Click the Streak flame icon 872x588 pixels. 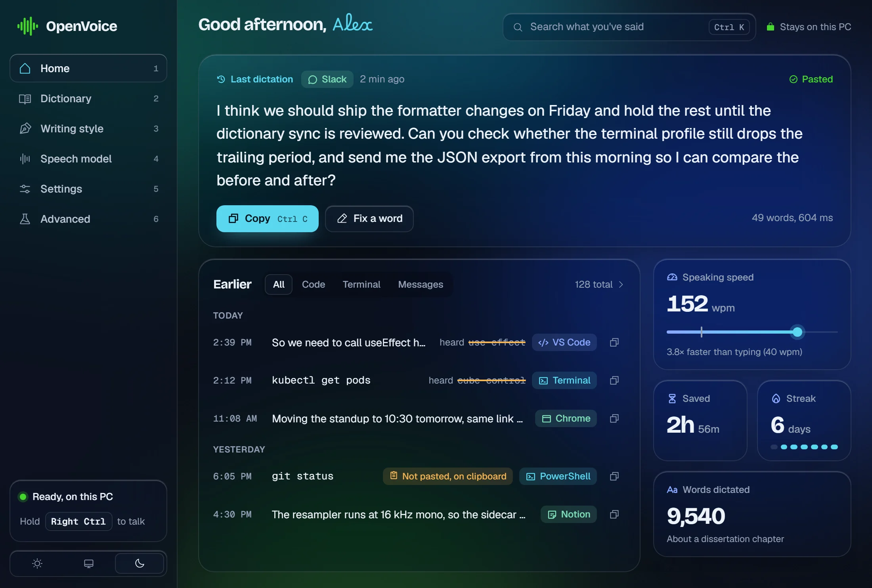click(x=776, y=399)
